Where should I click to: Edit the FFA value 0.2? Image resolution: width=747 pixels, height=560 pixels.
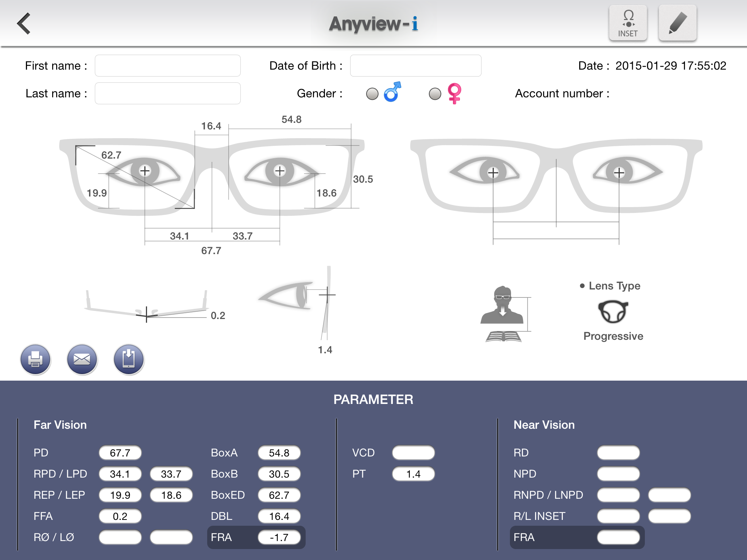coord(120,516)
